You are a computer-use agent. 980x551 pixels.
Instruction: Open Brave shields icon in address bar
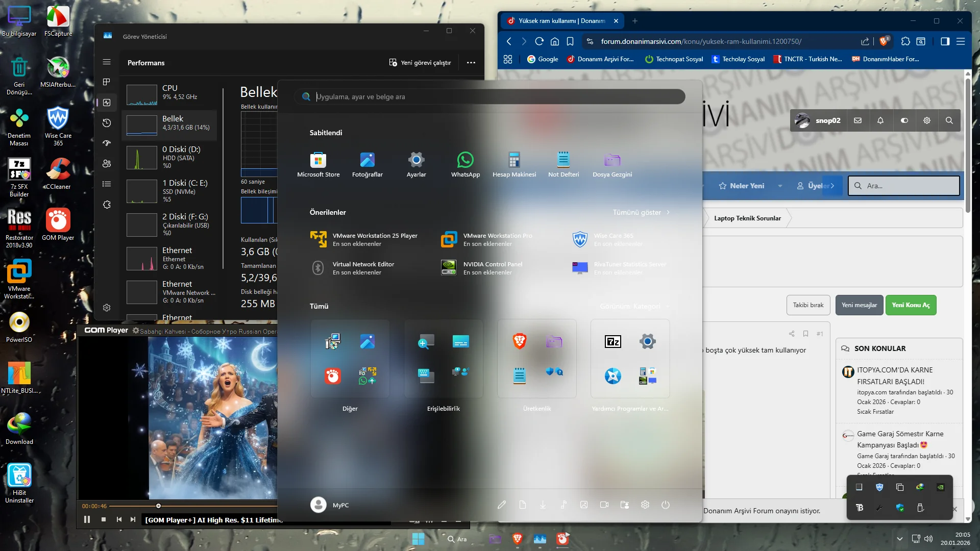point(884,41)
